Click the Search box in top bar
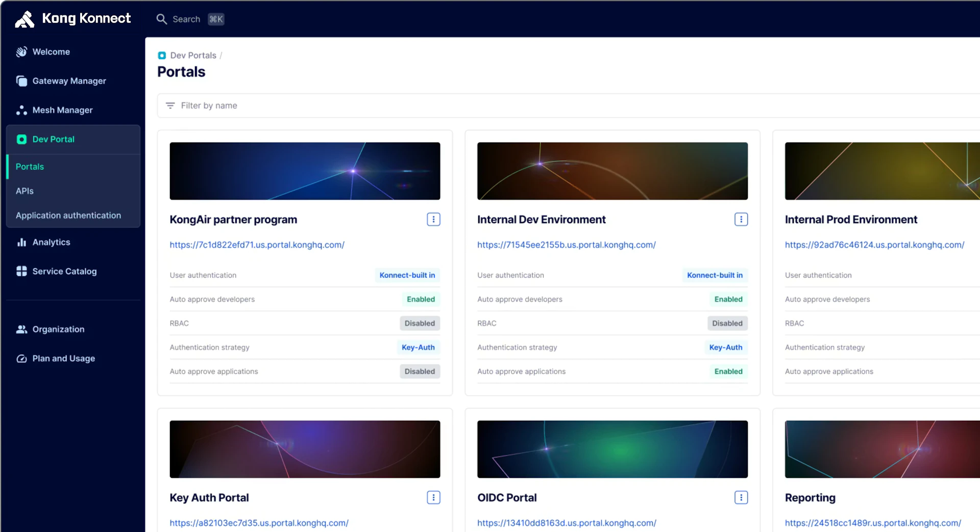980x532 pixels. click(x=190, y=19)
